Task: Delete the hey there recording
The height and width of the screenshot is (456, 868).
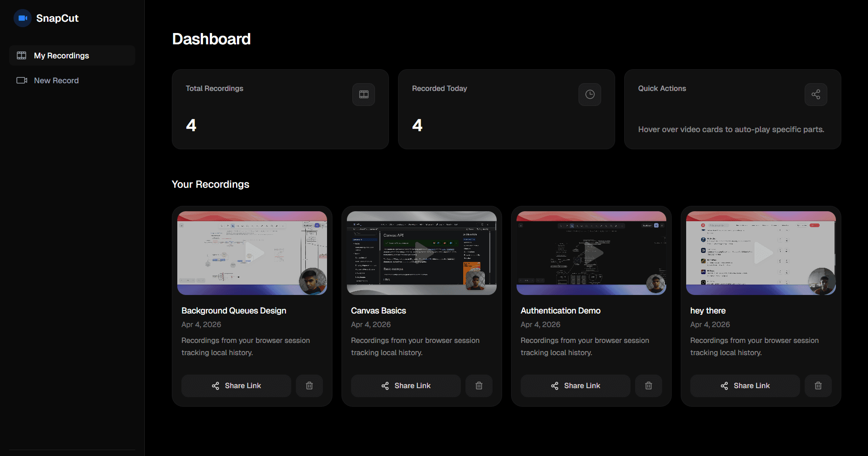Action: (x=818, y=385)
